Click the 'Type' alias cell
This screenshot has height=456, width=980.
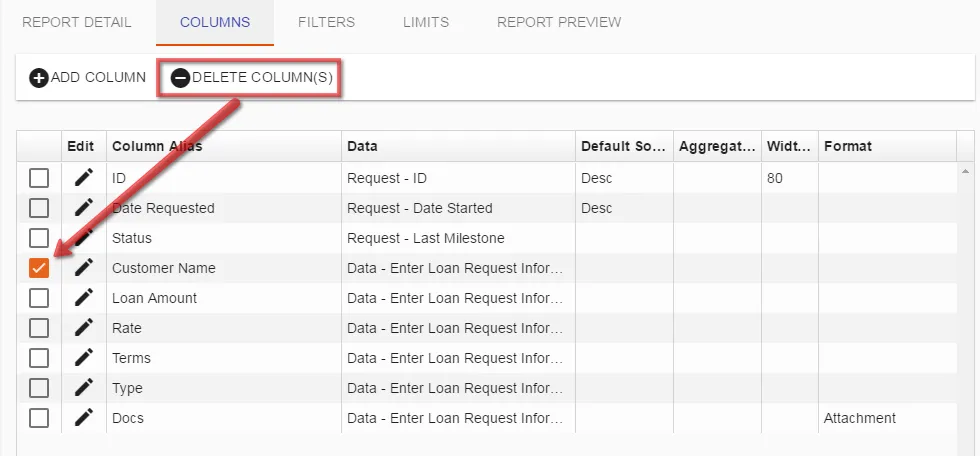point(224,388)
